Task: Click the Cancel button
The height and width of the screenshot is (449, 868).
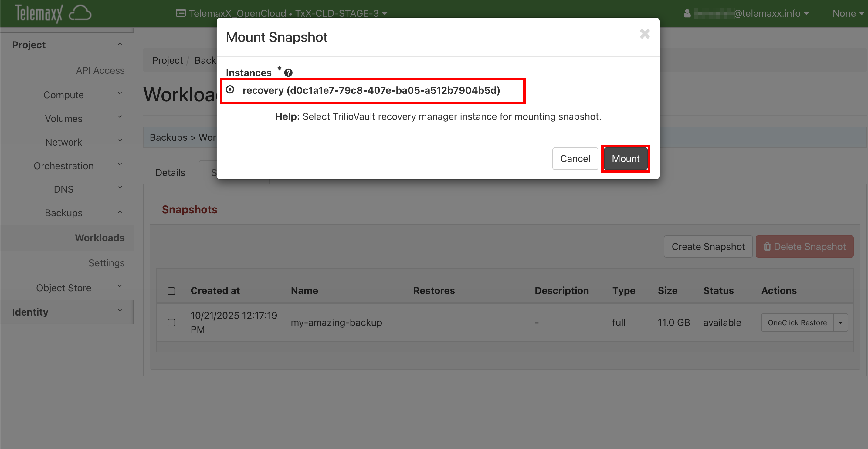Action: 575,159
